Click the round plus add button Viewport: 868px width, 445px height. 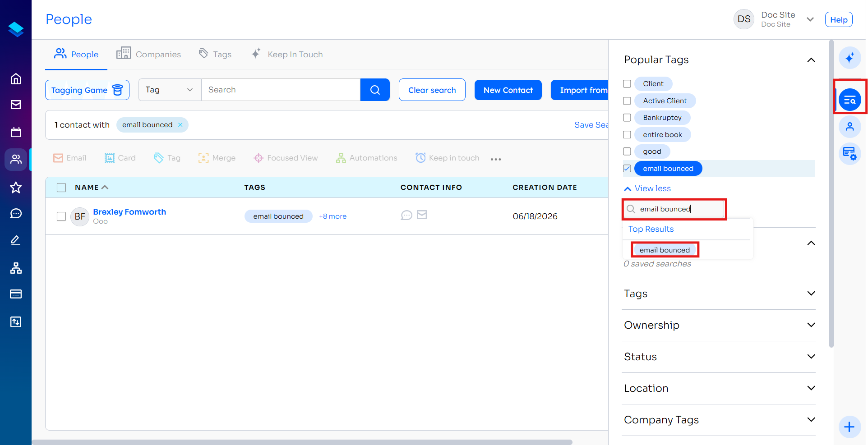(x=850, y=427)
